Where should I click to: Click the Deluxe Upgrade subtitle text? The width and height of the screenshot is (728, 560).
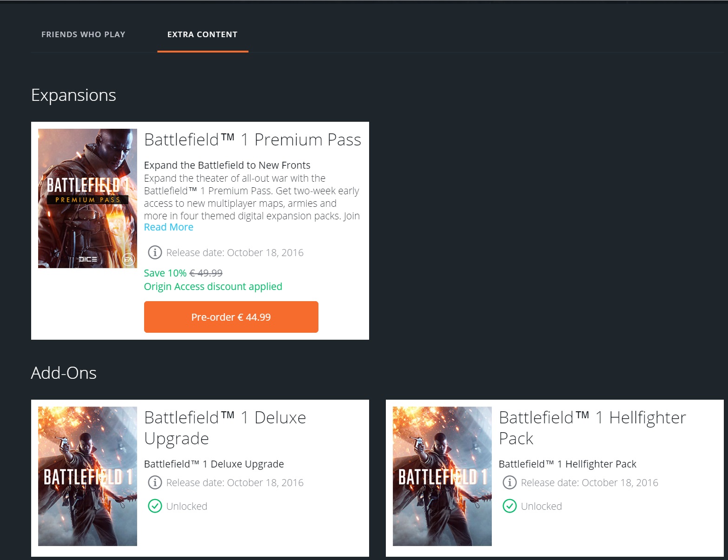point(214,464)
